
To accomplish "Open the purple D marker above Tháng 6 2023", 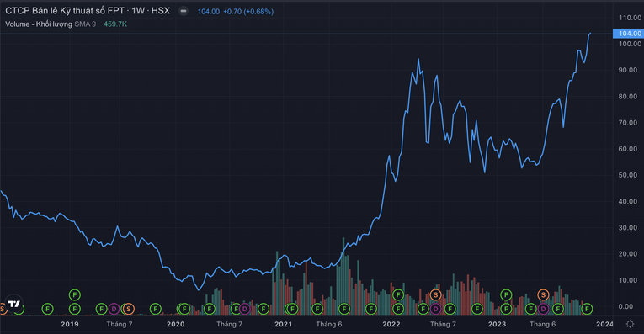I will pyautogui.click(x=543, y=309).
